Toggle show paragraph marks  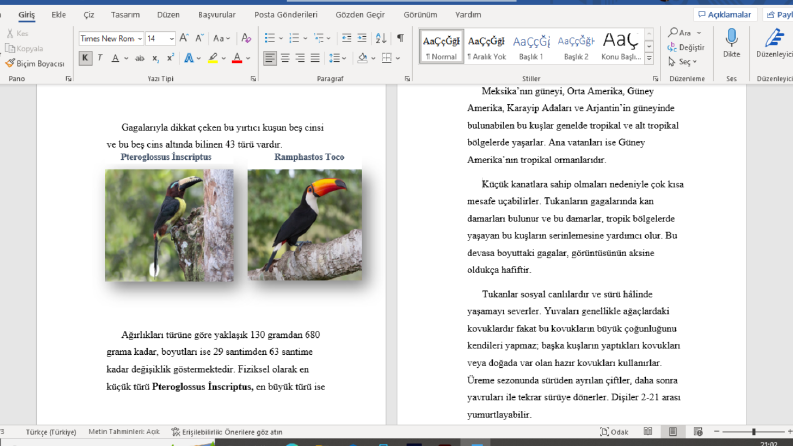pyautogui.click(x=400, y=38)
